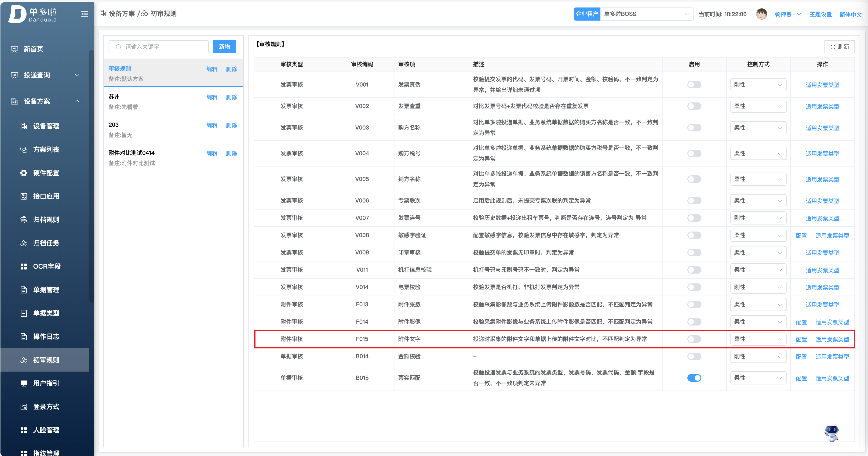This screenshot has width=868, height=456.
Task: Open the 管理员 user dropdown arrow
Action: pos(799,14)
